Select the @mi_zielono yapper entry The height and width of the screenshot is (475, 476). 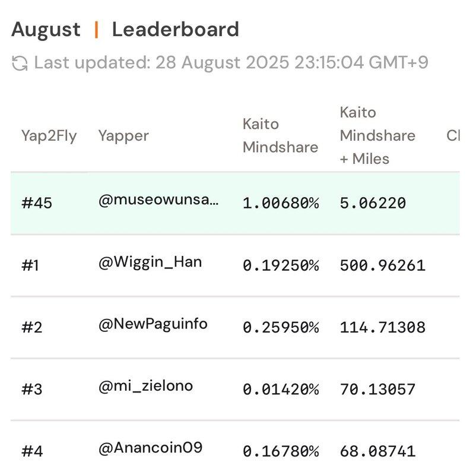146,387
